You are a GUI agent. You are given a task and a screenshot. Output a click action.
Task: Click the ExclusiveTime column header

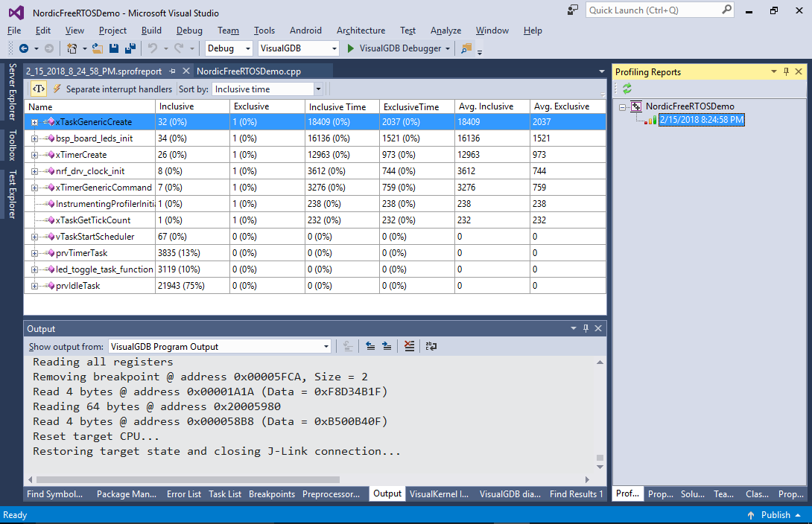(x=417, y=106)
